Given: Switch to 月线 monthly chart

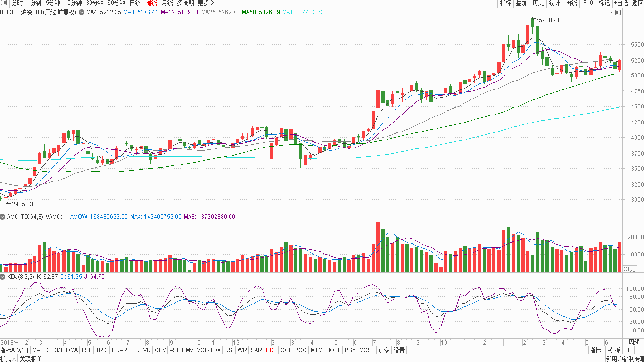Looking at the screenshot, I should [x=167, y=3].
